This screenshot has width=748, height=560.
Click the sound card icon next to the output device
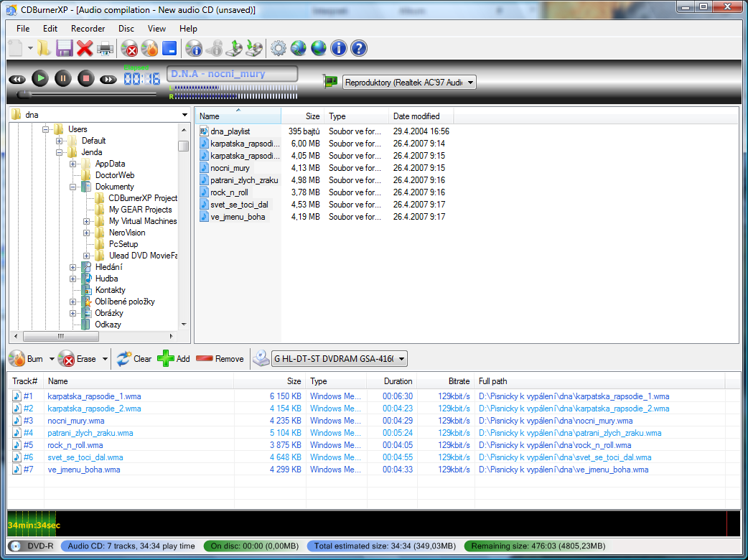(x=330, y=82)
